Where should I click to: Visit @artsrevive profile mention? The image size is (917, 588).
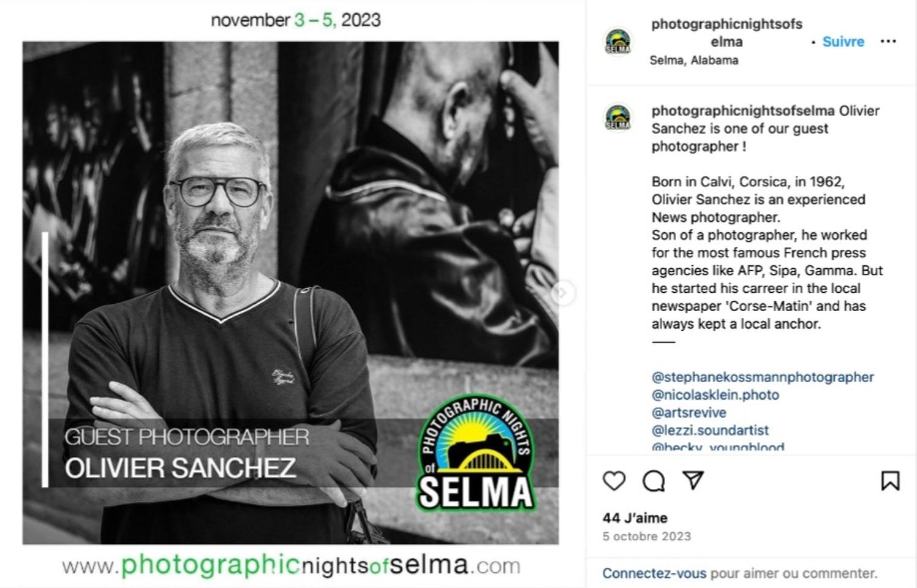click(689, 413)
